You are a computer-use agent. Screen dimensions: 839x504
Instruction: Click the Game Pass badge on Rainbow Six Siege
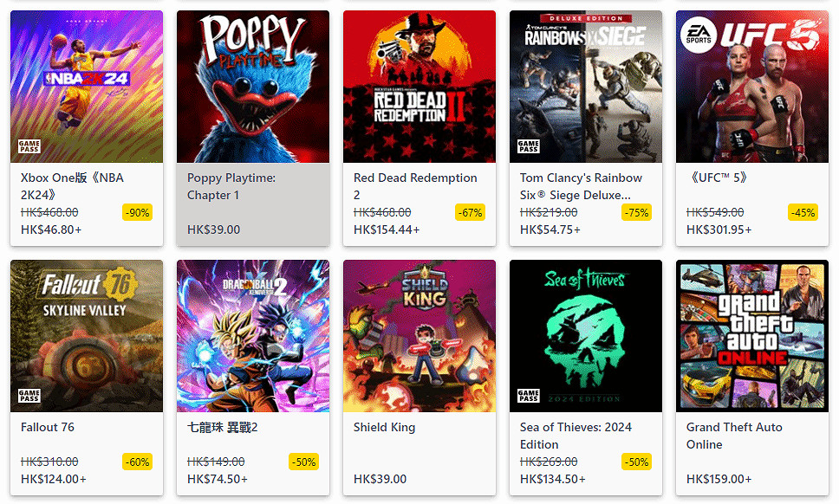click(529, 145)
